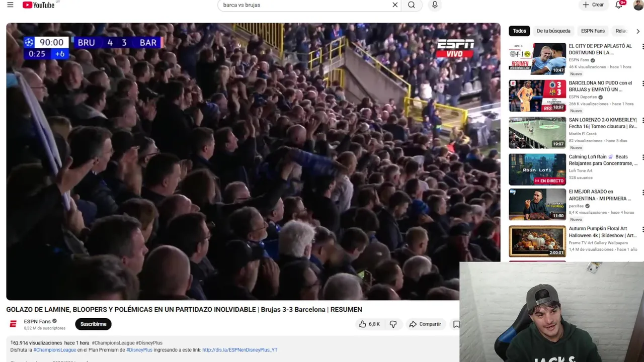Dislike the video with thumbs down
Image resolution: width=644 pixels, height=362 pixels.
click(x=393, y=324)
